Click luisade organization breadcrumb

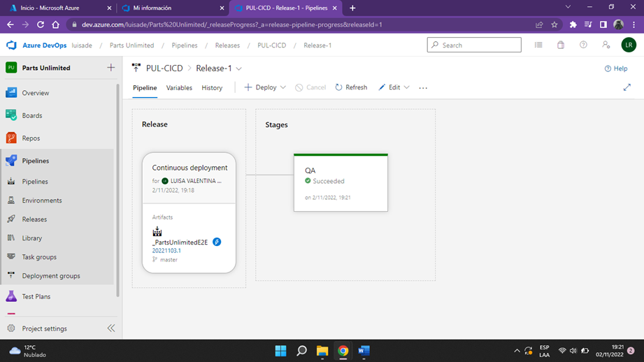(82, 45)
